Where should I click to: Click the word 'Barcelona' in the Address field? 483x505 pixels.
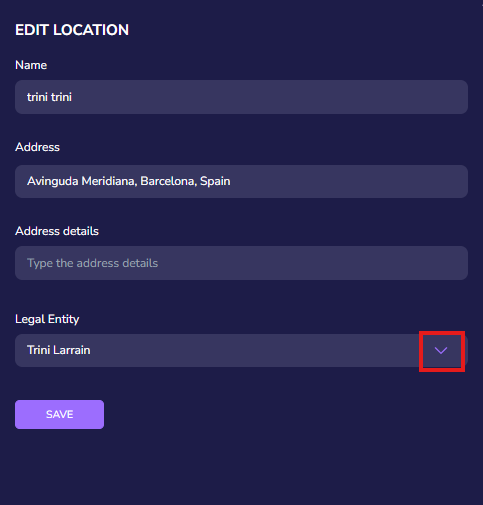168,181
